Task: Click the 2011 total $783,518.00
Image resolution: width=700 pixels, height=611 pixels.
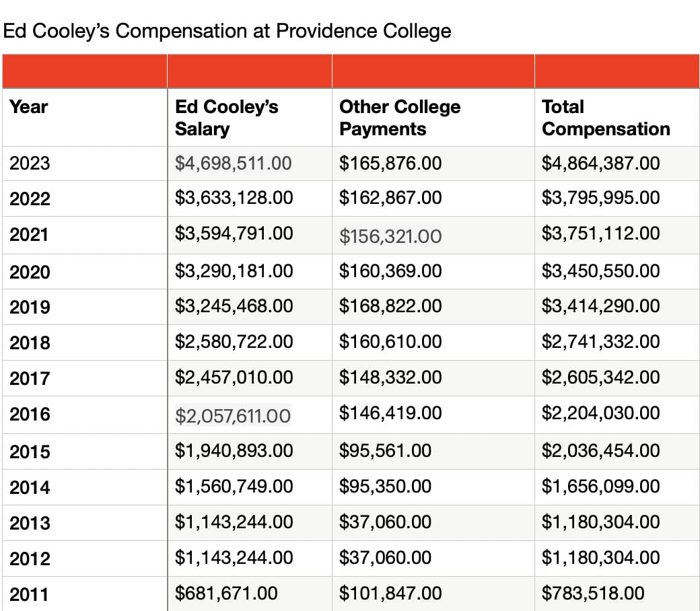Action: [593, 593]
